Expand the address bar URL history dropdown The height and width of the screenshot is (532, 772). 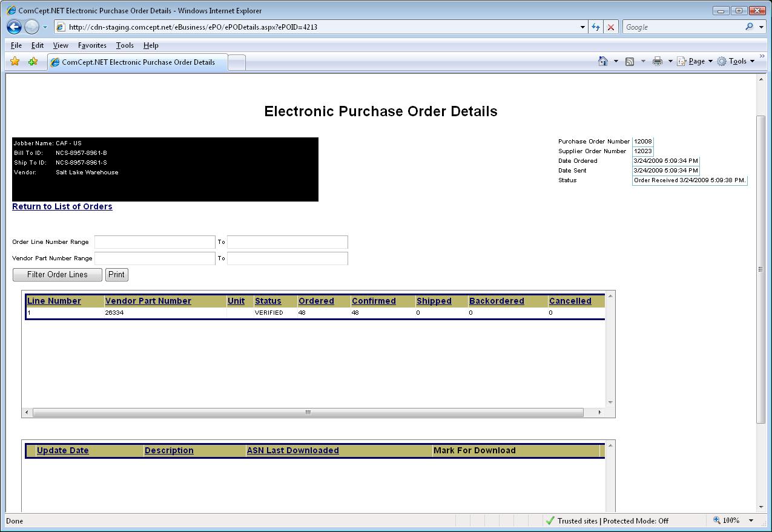coord(582,27)
